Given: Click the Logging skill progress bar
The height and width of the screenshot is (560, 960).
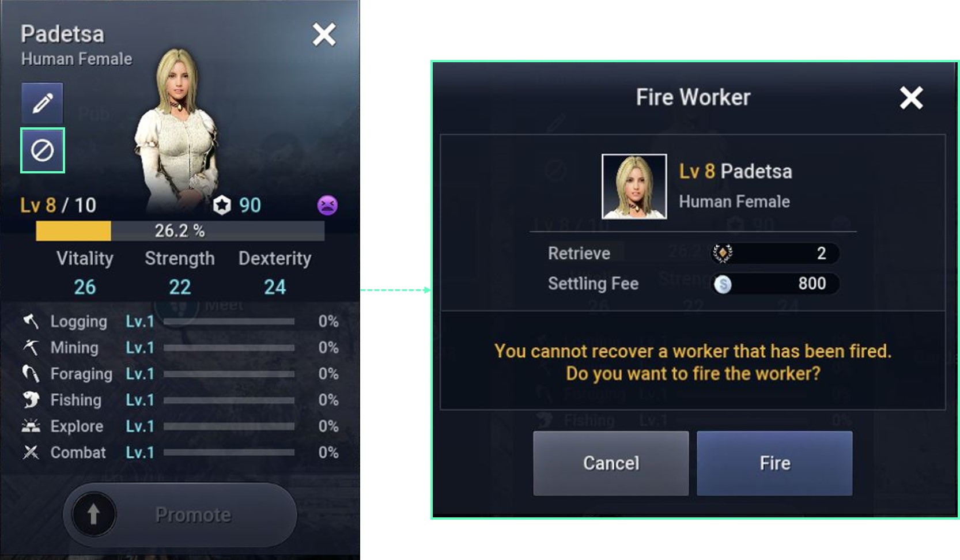Looking at the screenshot, I should point(229,321).
